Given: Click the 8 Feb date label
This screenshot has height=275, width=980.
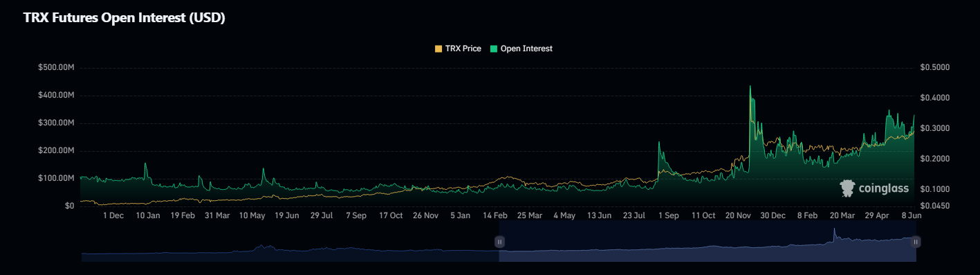Looking at the screenshot, I should 808,215.
